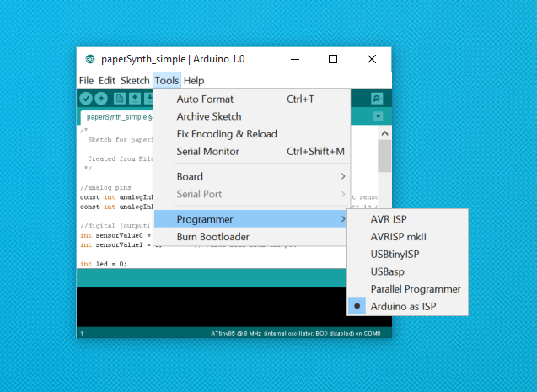The height and width of the screenshot is (392, 537).
Task: Click the editor vertical scrollbar thumb
Action: click(384, 156)
